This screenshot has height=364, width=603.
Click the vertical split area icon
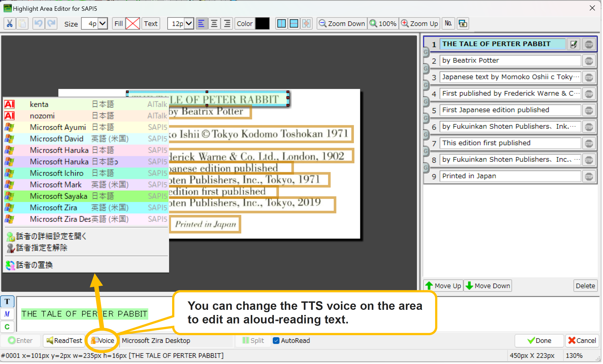tap(282, 24)
